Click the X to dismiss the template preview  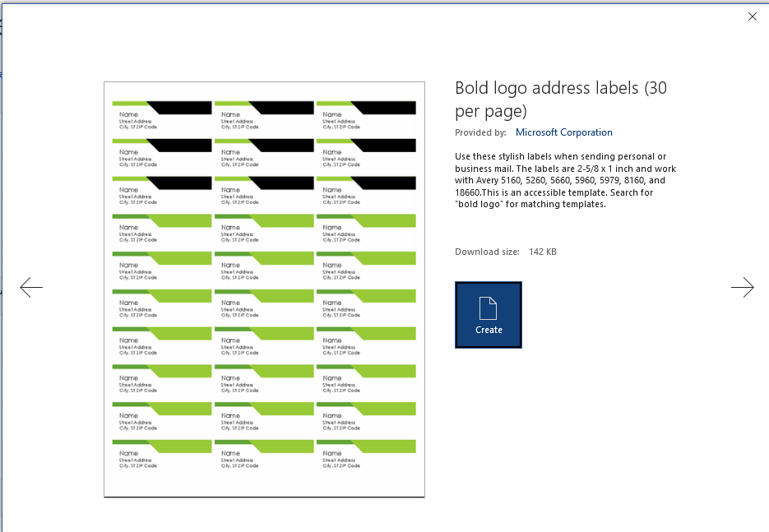click(752, 16)
